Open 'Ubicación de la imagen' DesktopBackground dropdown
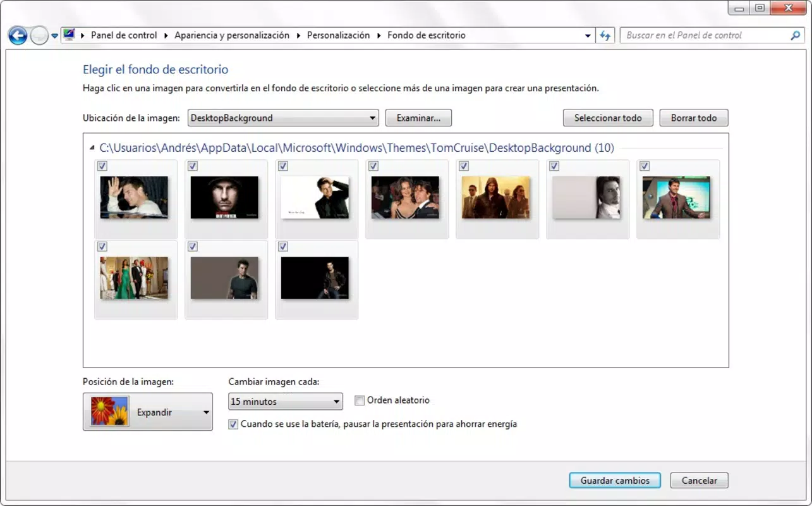 pos(283,118)
